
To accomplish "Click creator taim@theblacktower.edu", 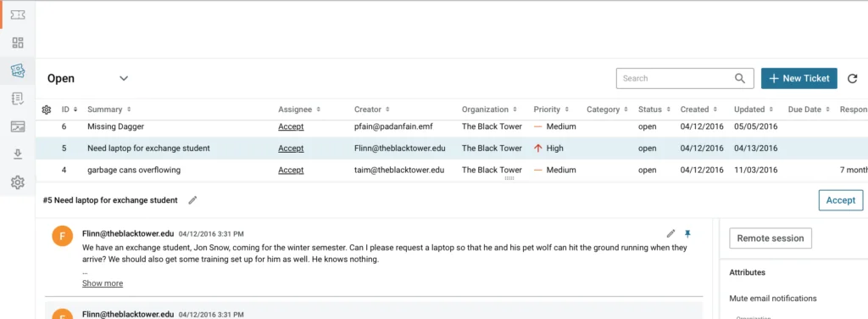I will [x=399, y=170].
